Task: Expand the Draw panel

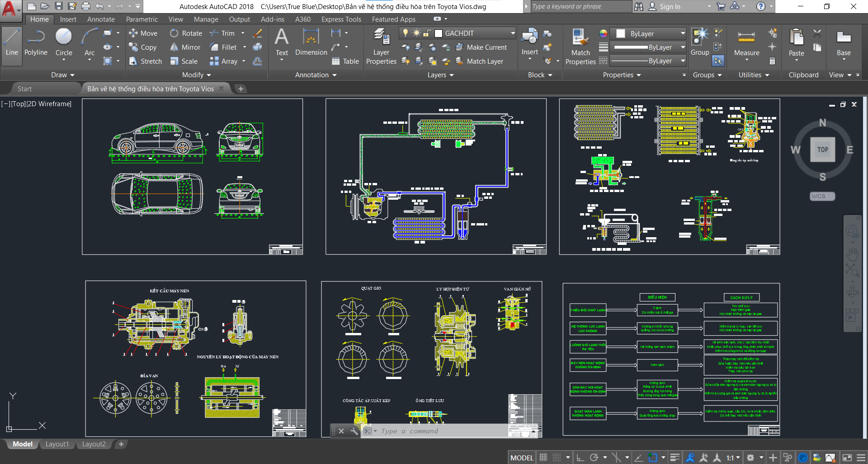Action: point(62,75)
